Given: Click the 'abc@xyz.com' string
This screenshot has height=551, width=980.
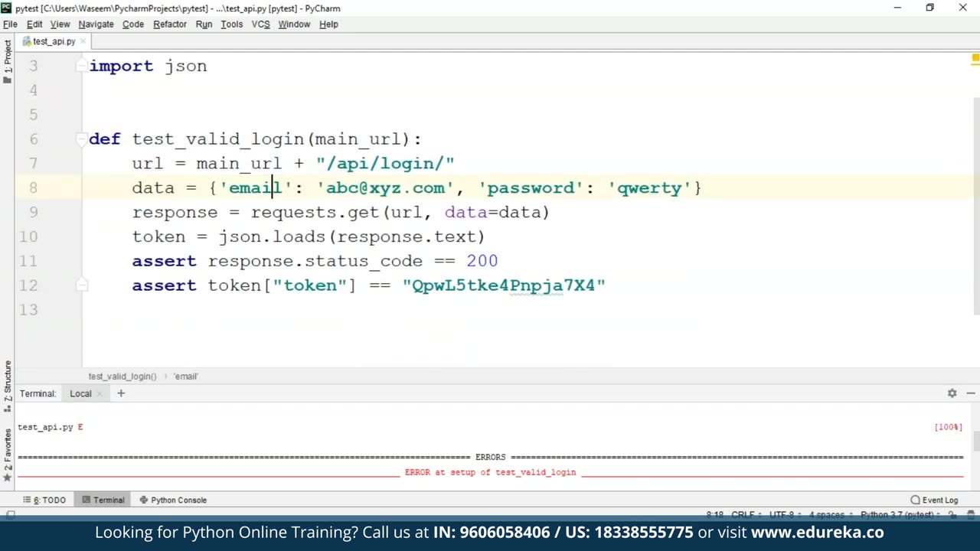Looking at the screenshot, I should tap(385, 187).
